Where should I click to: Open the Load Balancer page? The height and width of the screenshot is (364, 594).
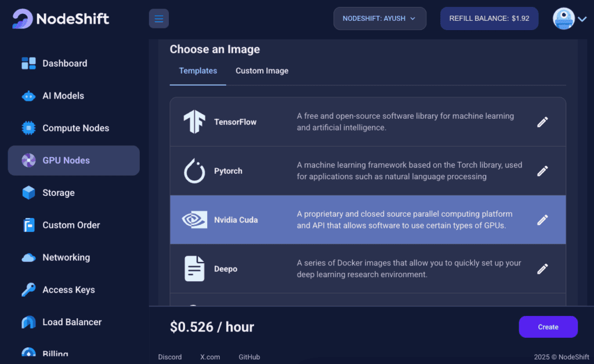click(72, 322)
